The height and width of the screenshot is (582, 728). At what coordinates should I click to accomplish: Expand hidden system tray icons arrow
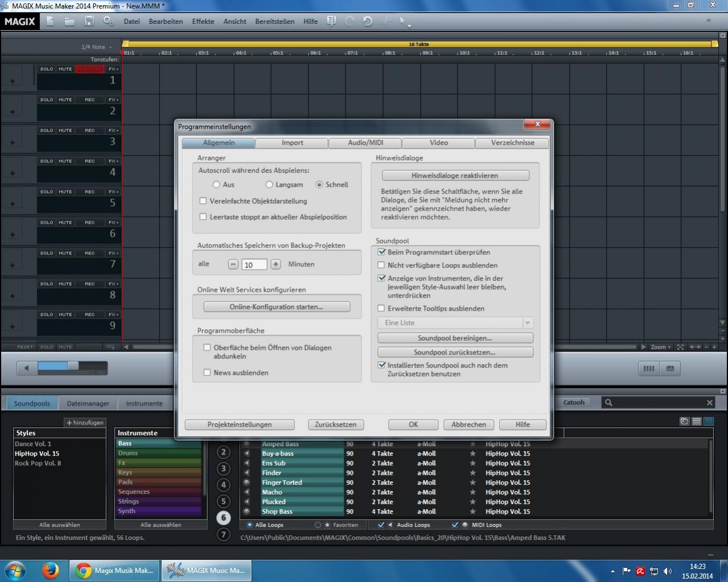pos(612,571)
